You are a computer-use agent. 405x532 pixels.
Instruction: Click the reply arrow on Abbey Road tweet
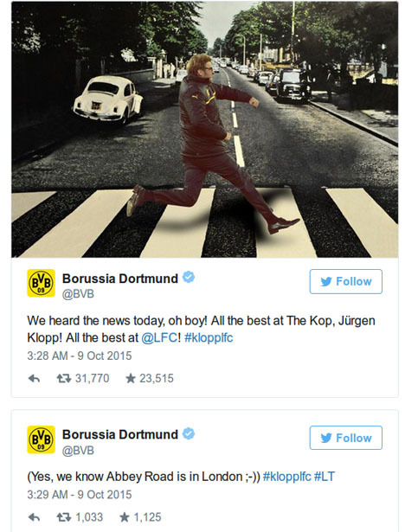point(34,517)
